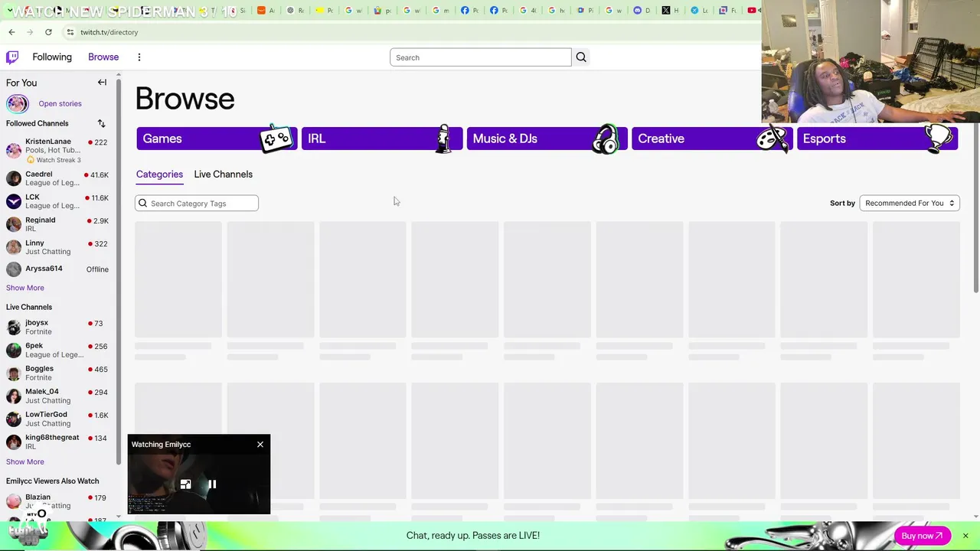Viewport: 980px width, 551px height.
Task: Click the Buy now button
Action: (922, 536)
